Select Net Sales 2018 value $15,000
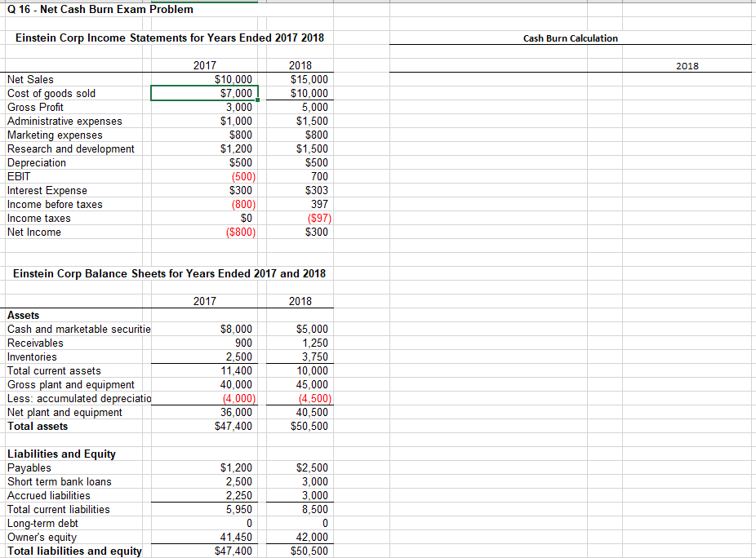Image resolution: width=756 pixels, height=558 pixels. pos(309,79)
